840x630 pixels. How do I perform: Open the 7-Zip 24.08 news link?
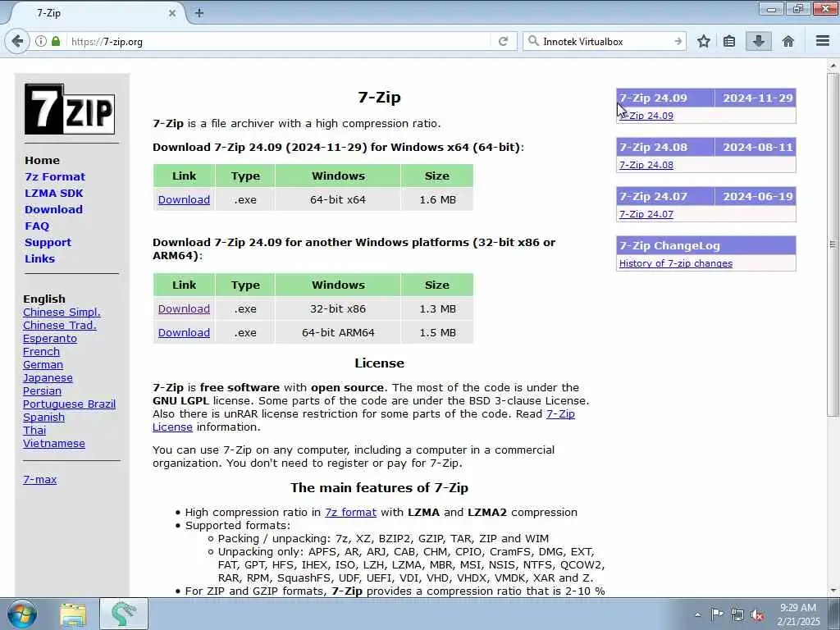[646, 165]
